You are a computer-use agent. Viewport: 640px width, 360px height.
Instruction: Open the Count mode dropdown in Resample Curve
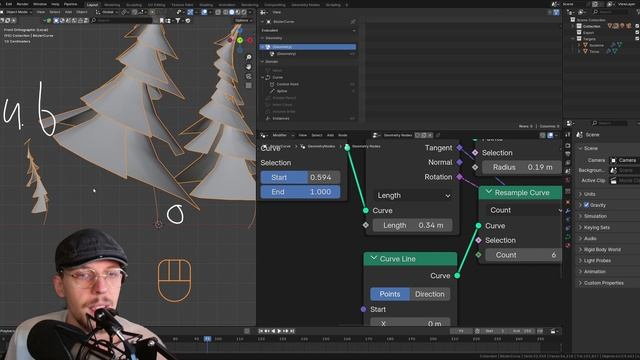(524, 210)
